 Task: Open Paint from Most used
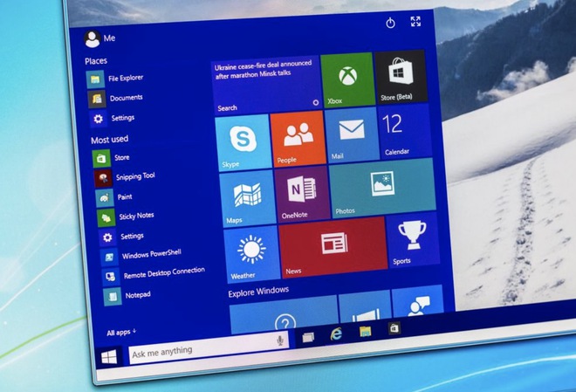[x=113, y=197]
